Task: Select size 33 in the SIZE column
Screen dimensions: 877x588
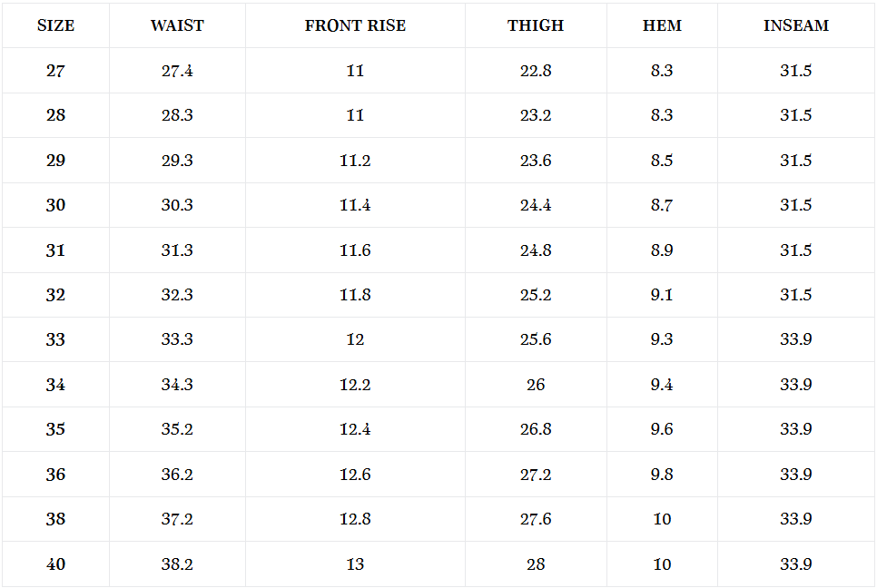Action: point(55,339)
